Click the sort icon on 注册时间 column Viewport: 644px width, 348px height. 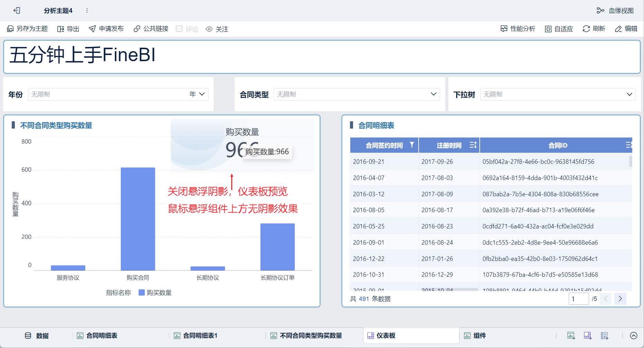pos(473,145)
